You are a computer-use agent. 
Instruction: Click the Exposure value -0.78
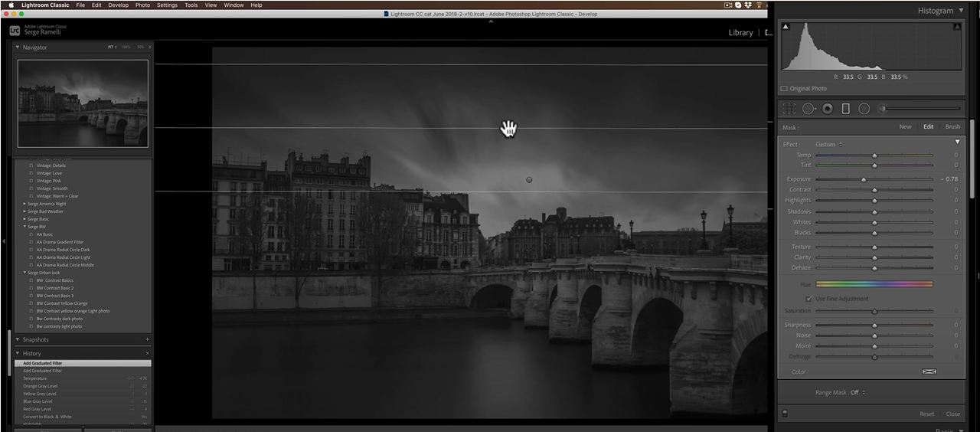(949, 179)
